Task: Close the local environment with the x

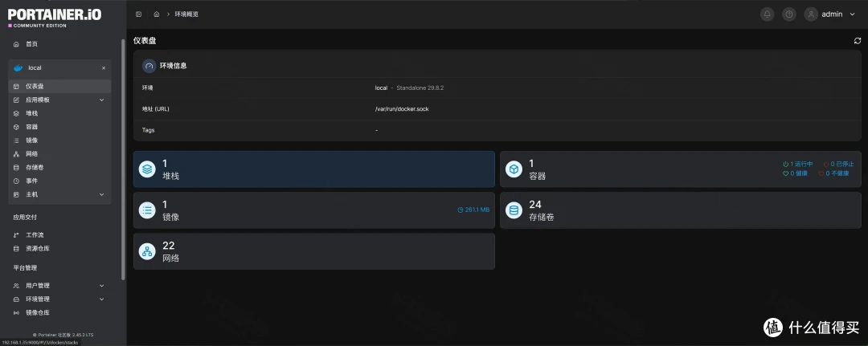Action: (x=104, y=68)
